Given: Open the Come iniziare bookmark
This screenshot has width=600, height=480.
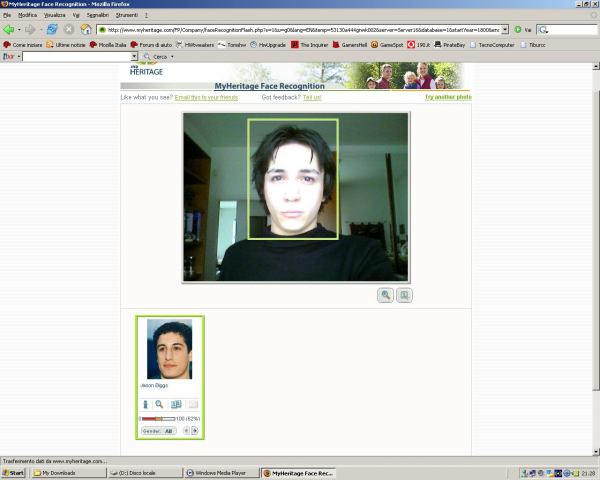Looking at the screenshot, I should pyautogui.click(x=23, y=45).
